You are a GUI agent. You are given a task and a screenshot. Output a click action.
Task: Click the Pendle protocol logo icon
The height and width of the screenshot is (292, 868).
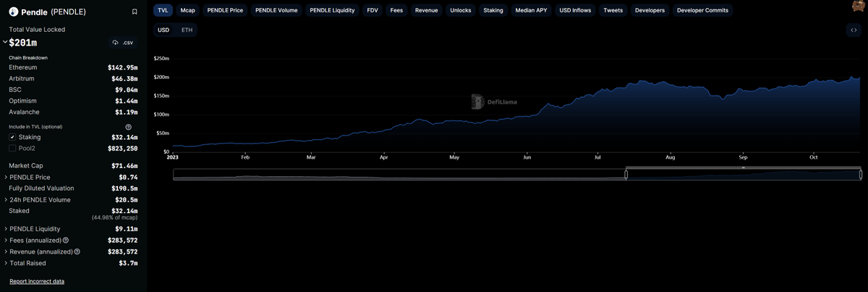pyautogui.click(x=13, y=12)
